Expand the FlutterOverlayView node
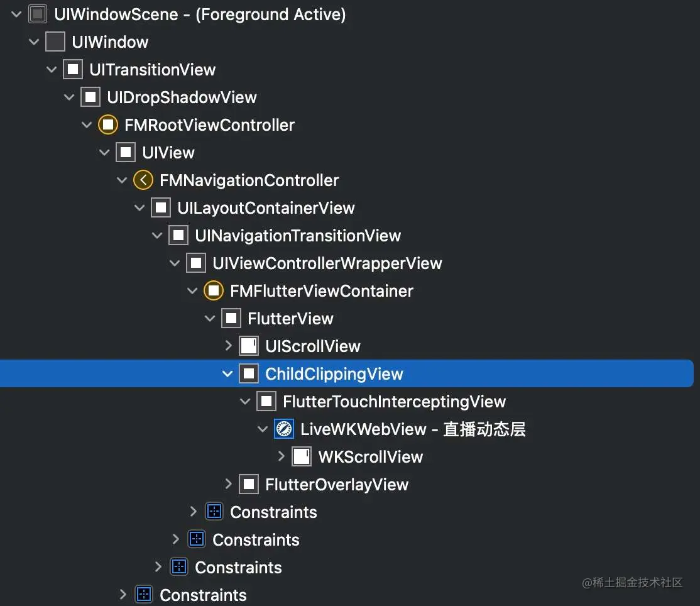Screen dimensions: 700x606 coord(228,484)
